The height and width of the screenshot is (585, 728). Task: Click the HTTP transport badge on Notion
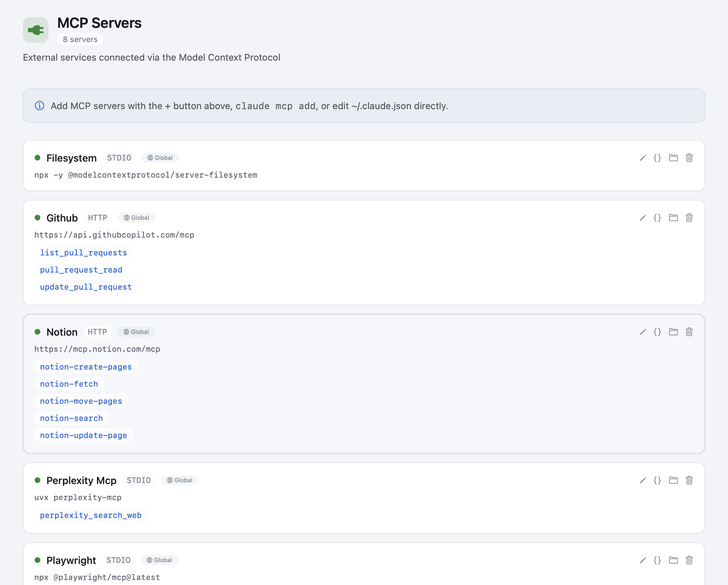97,332
